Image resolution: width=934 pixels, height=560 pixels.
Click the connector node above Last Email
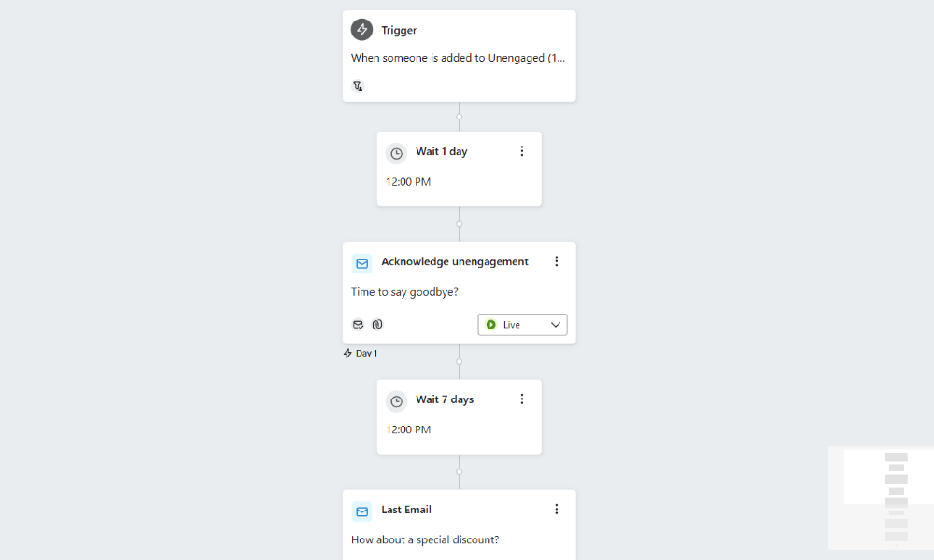[x=460, y=471]
